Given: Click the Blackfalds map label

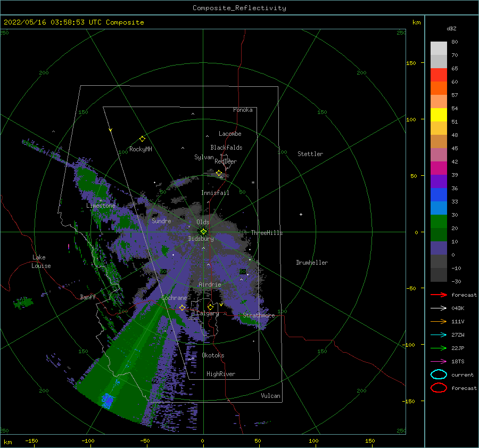Looking at the screenshot, I should (x=226, y=148).
